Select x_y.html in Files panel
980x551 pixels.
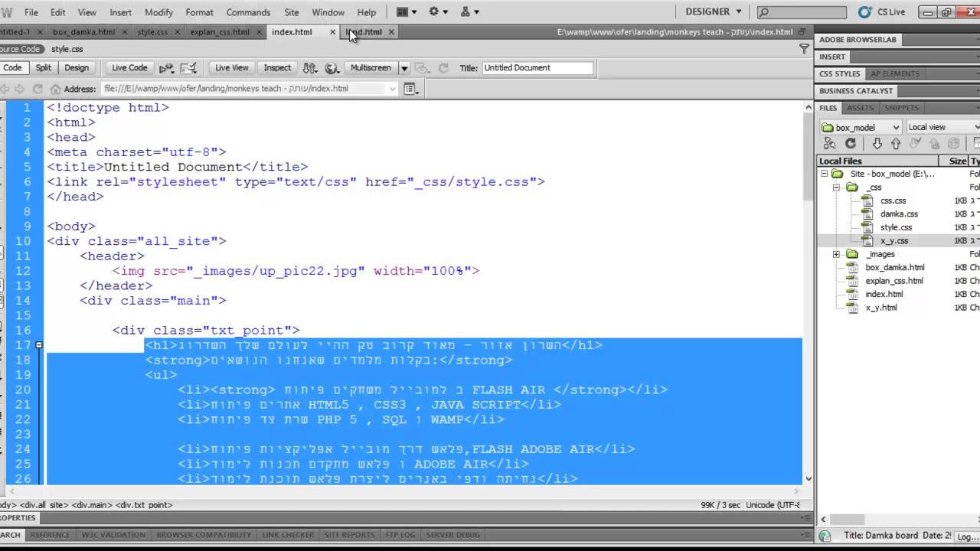tap(880, 308)
